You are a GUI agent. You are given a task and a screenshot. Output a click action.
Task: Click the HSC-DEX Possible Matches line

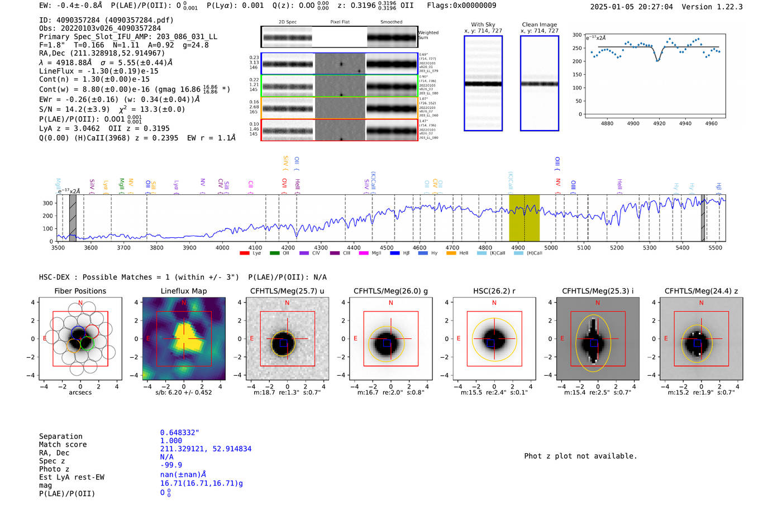coord(183,277)
